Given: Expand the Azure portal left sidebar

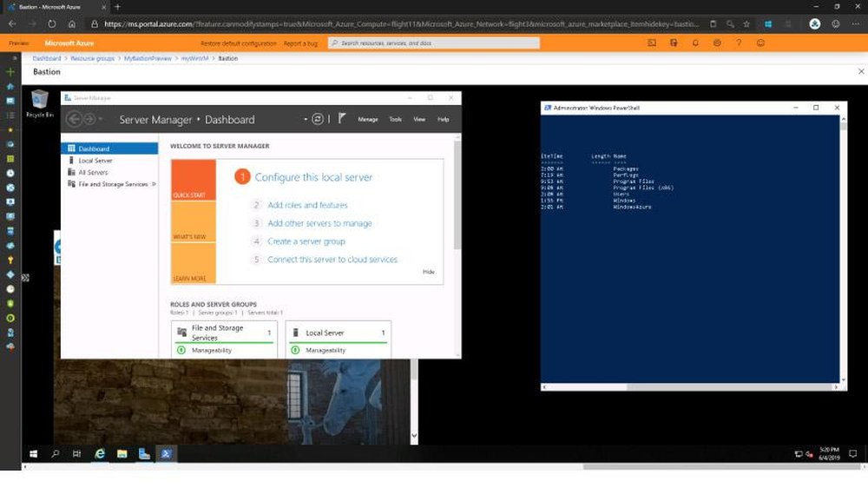Looking at the screenshot, I should (15, 57).
